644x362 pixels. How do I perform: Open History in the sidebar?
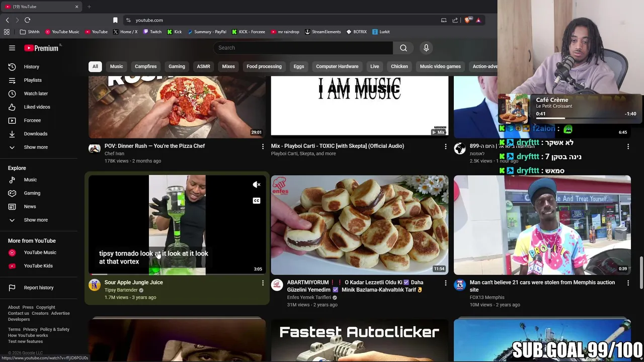point(31,67)
